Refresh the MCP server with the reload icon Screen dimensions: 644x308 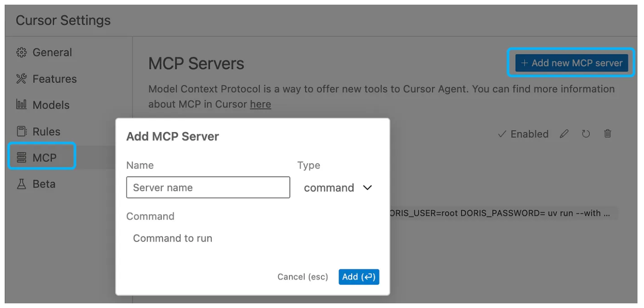pos(586,134)
